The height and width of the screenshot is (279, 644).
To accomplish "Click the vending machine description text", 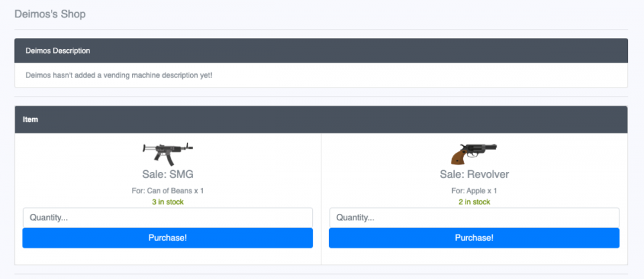I will (x=118, y=75).
